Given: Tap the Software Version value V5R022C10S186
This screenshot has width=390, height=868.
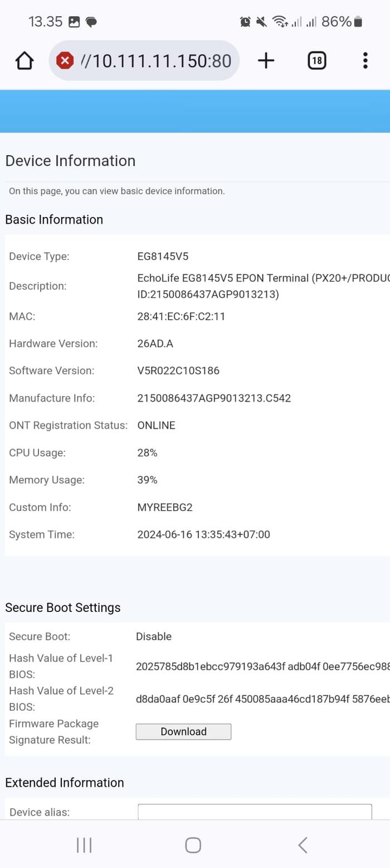Looking at the screenshot, I should pos(182,370).
